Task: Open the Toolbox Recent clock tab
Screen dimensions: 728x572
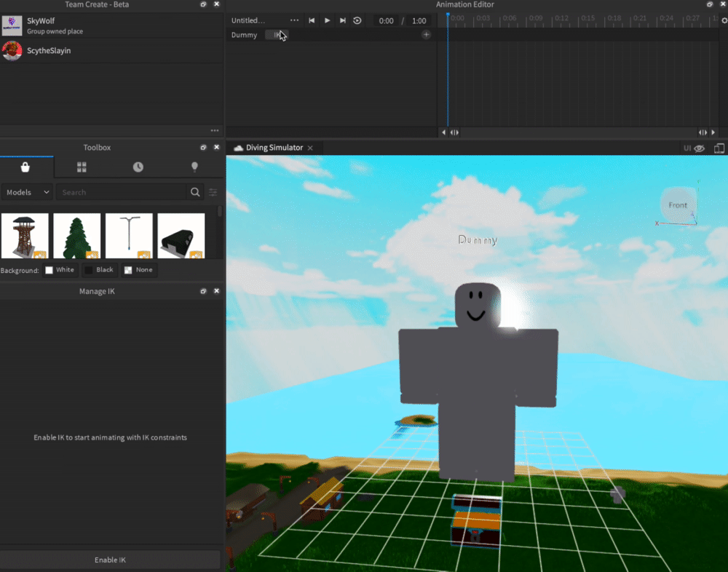Action: (138, 167)
